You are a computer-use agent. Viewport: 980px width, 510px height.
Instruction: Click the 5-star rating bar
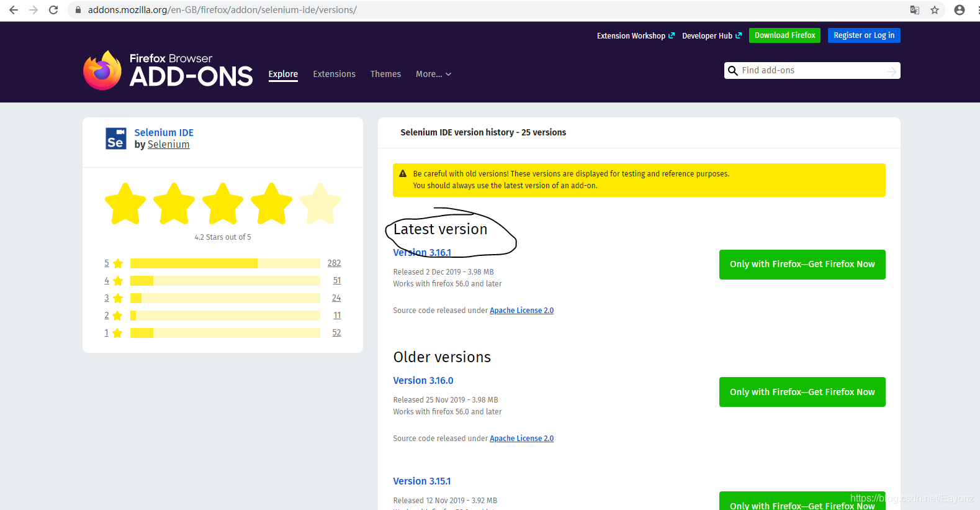225,263
